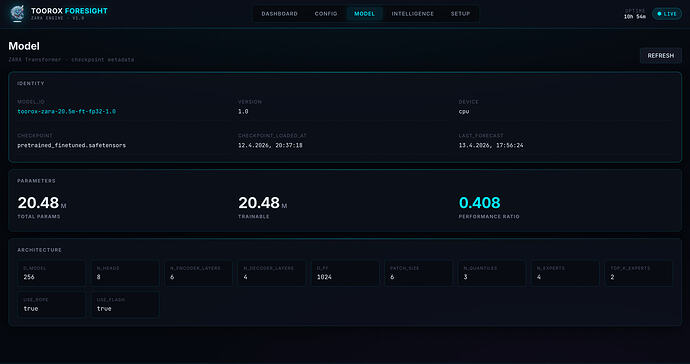Click the n_decoder_layers 4 card
Viewport: 690px width, 364px height.
pyautogui.click(x=272, y=273)
